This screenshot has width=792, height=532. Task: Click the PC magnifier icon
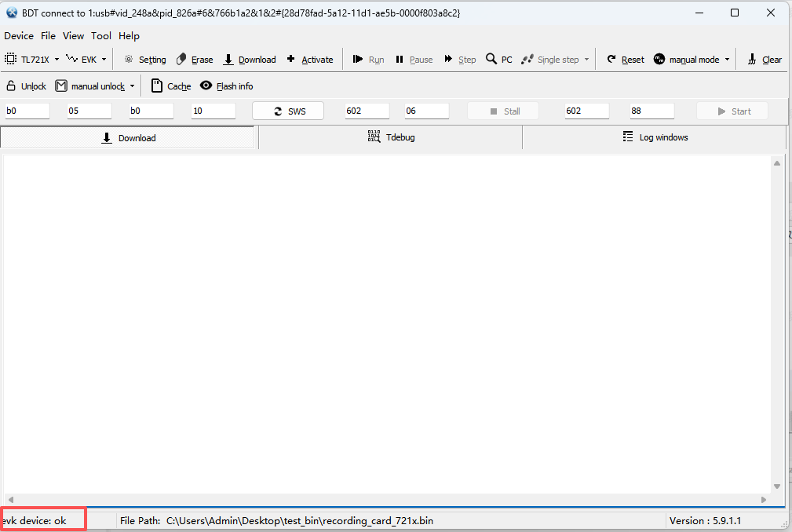point(491,59)
